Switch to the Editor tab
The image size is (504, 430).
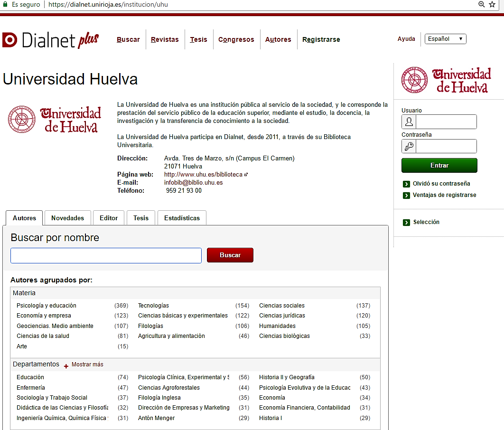[x=109, y=218]
